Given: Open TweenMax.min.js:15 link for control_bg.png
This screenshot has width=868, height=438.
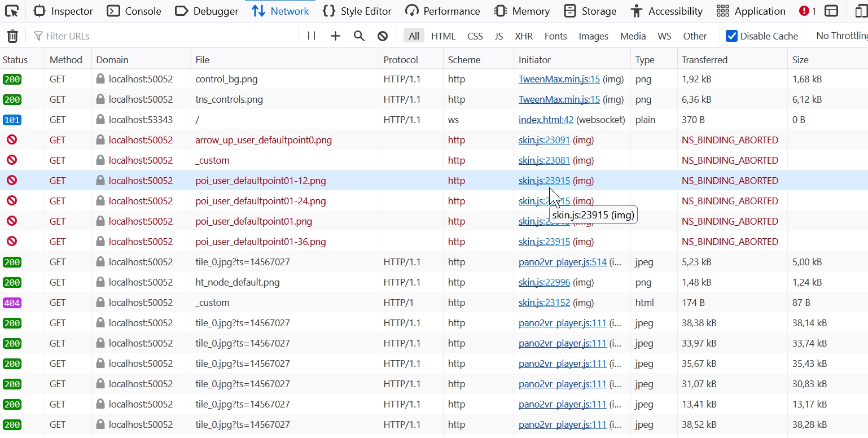Looking at the screenshot, I should click(559, 79).
